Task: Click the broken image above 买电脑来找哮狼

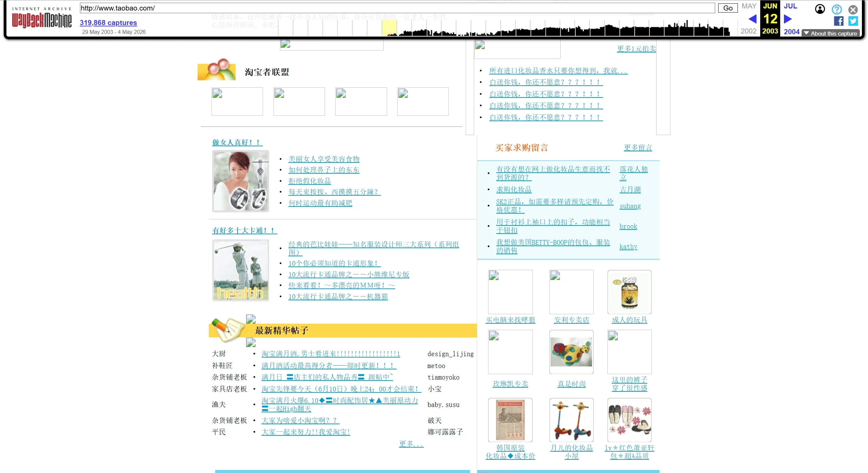Action: tap(510, 292)
